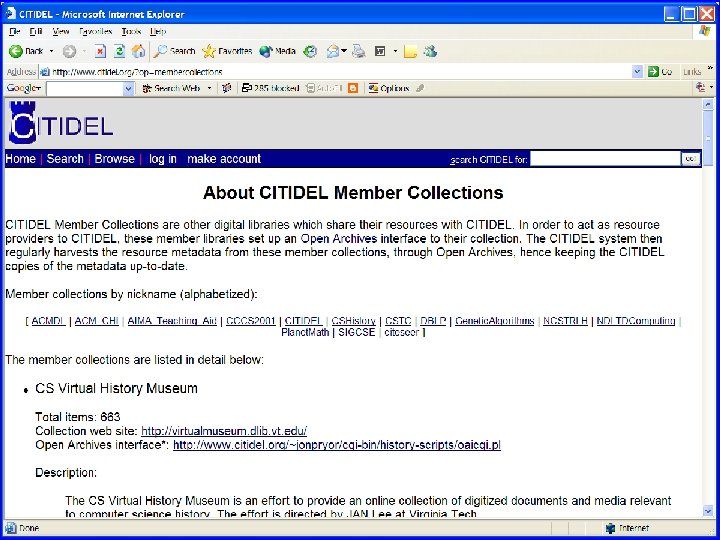Click the page scrollbar up arrow
This screenshot has width=720, height=540.
[x=708, y=105]
